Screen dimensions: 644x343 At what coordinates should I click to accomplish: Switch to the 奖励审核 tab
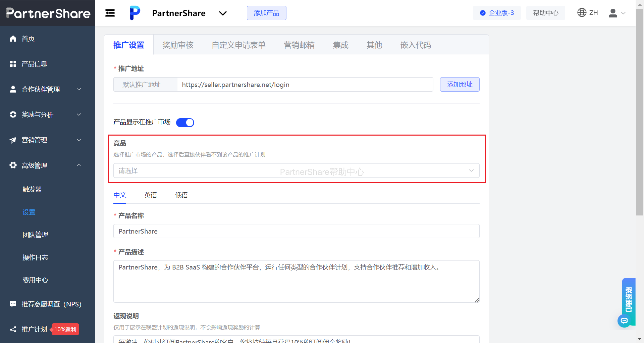(x=178, y=45)
